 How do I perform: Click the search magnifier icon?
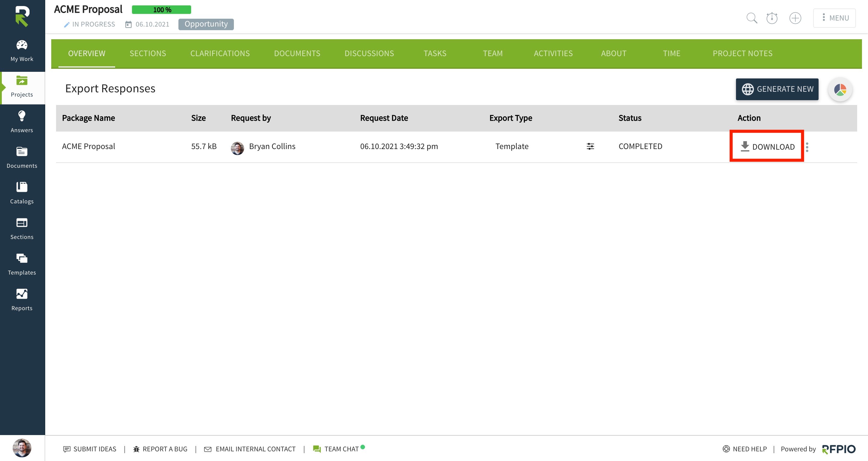[x=752, y=18]
